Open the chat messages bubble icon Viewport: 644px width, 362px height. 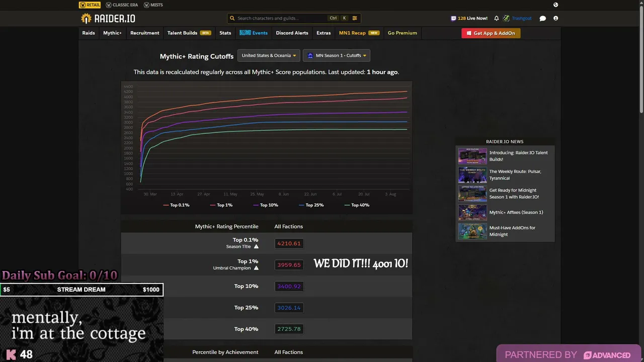point(542,19)
